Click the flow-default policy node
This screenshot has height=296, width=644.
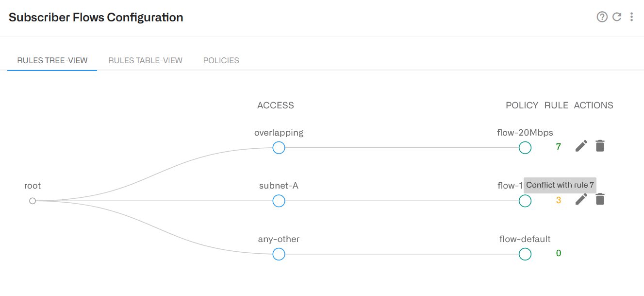[x=525, y=254]
